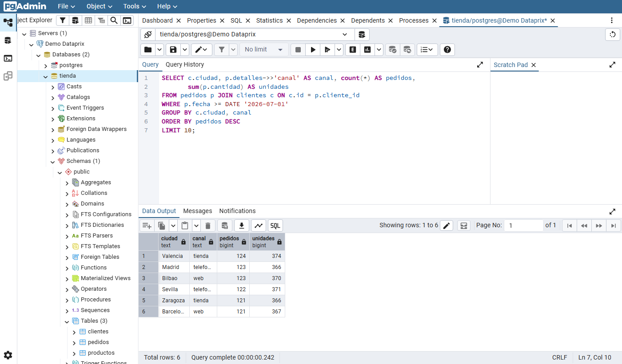Switch to the Dashboard tab
622x364 pixels.
tap(157, 20)
